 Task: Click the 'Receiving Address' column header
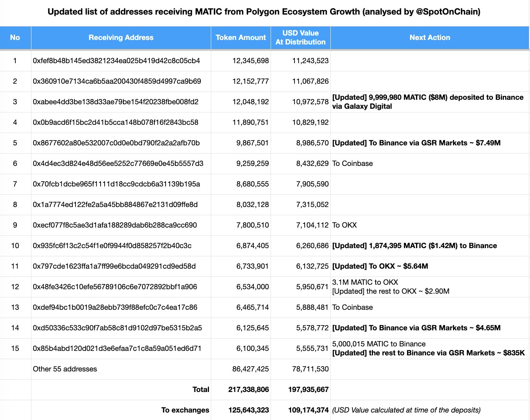coord(121,37)
